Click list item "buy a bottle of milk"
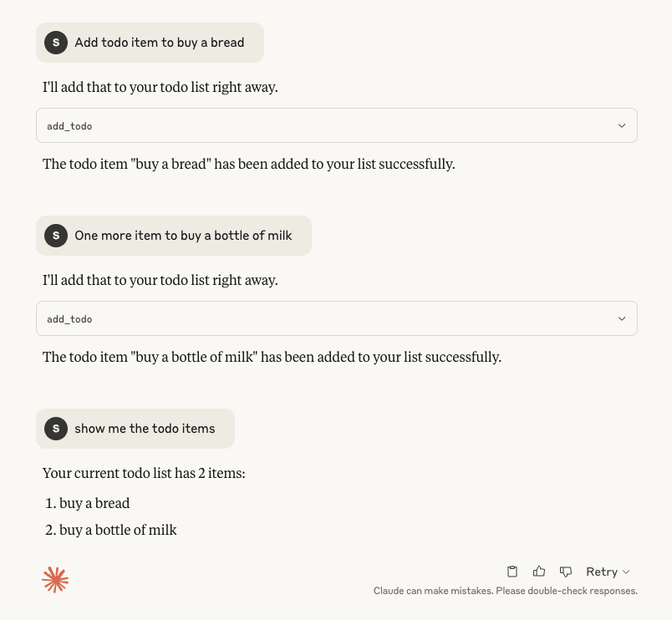Screen dimensions: 672x620 118,530
